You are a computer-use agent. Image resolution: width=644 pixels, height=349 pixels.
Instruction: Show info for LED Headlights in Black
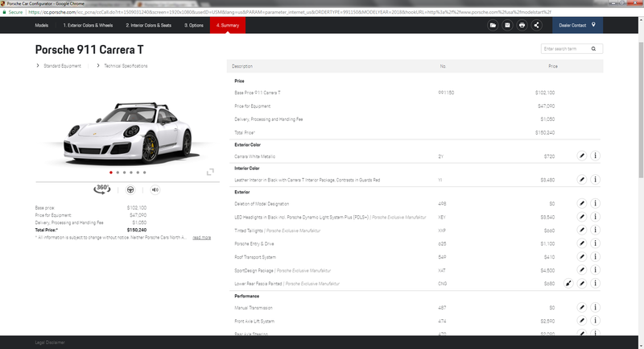coord(595,217)
